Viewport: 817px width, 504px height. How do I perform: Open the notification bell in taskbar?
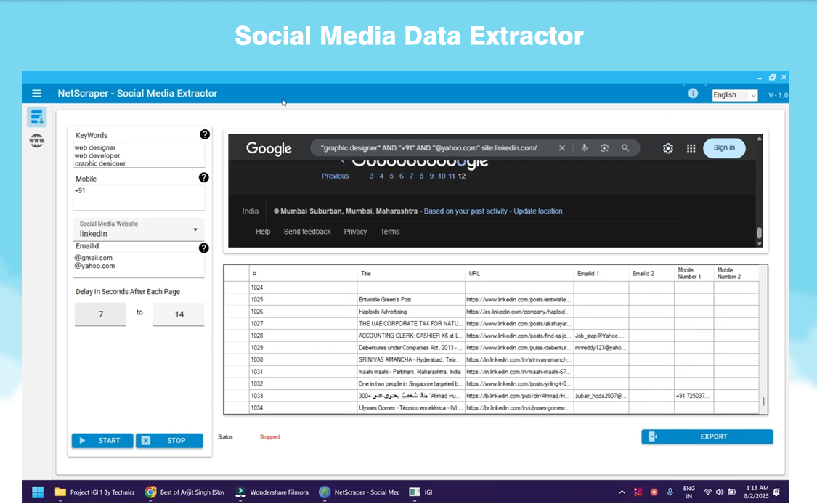coord(777,492)
